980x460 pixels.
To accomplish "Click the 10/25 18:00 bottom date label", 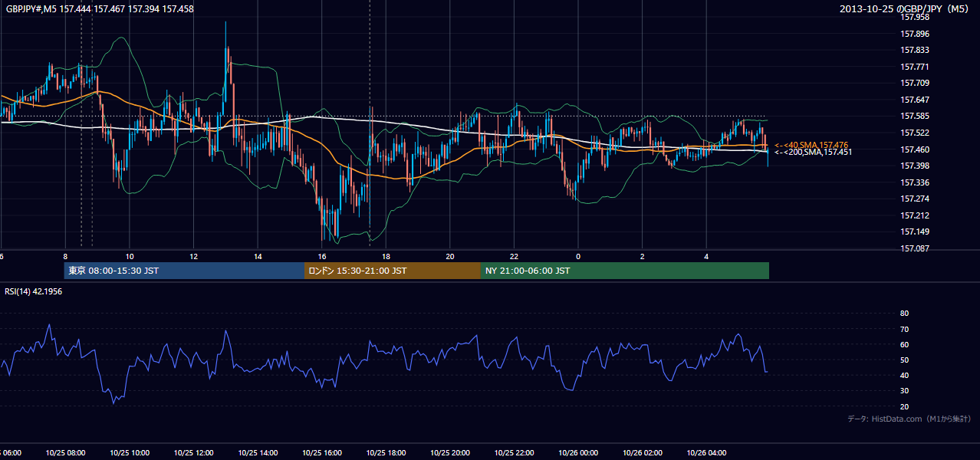I will pyautogui.click(x=386, y=453).
